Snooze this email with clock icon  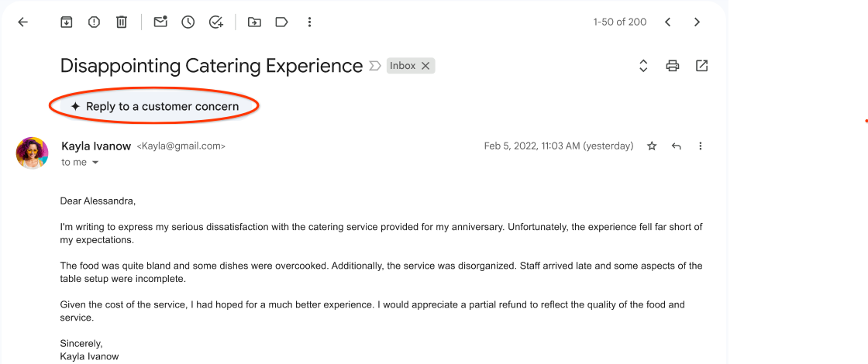click(188, 22)
